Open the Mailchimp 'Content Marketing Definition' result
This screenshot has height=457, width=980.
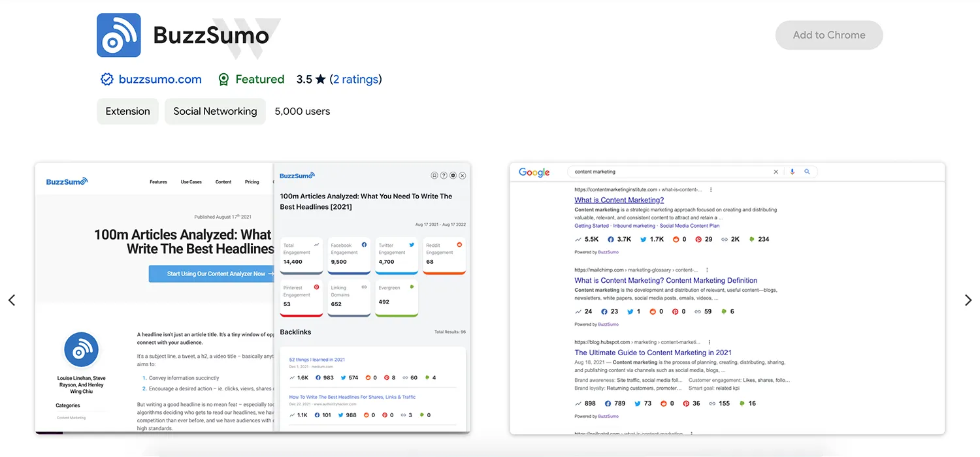coord(666,281)
